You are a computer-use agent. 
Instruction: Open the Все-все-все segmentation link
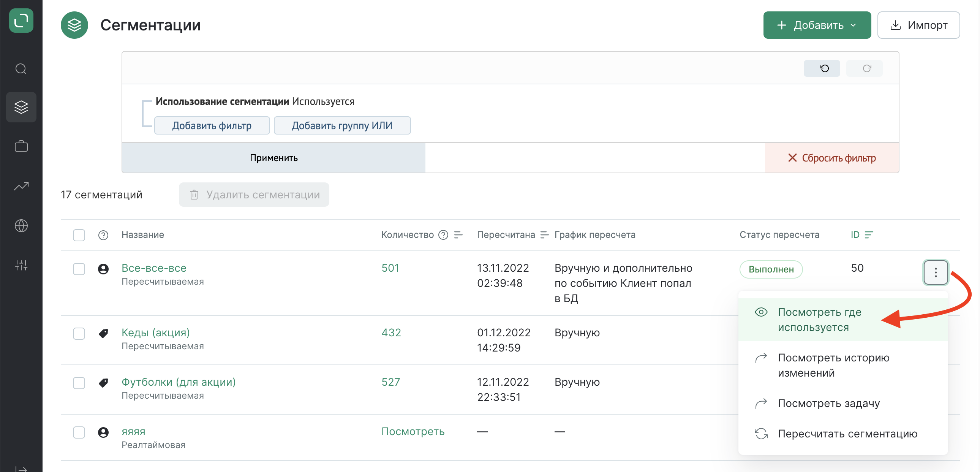pos(154,268)
